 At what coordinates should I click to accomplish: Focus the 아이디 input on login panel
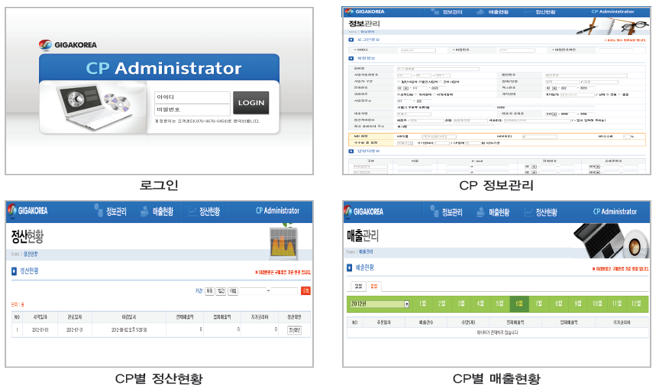[x=192, y=97]
